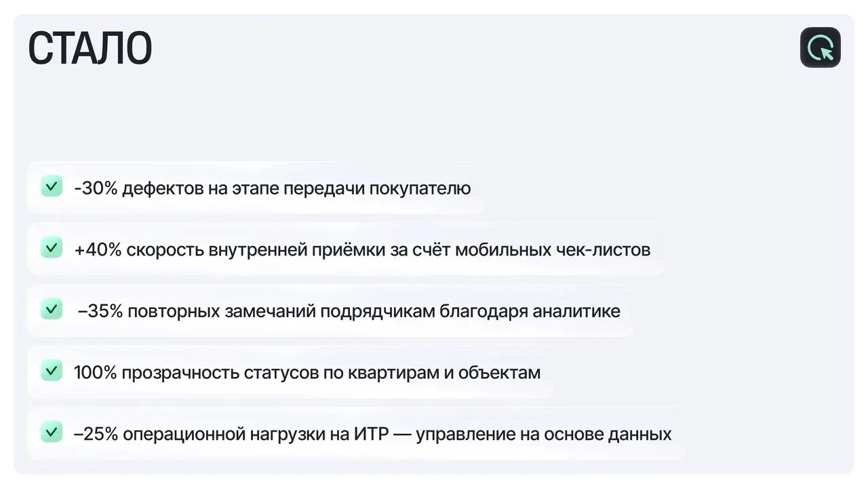Click the '-30%' figure

click(96, 188)
